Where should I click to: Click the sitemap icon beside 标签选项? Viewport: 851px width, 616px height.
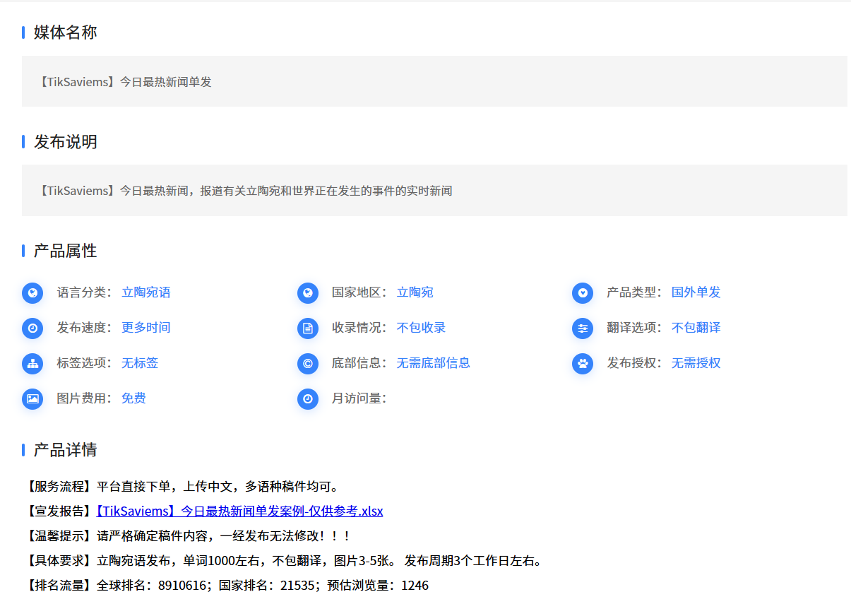coord(32,363)
